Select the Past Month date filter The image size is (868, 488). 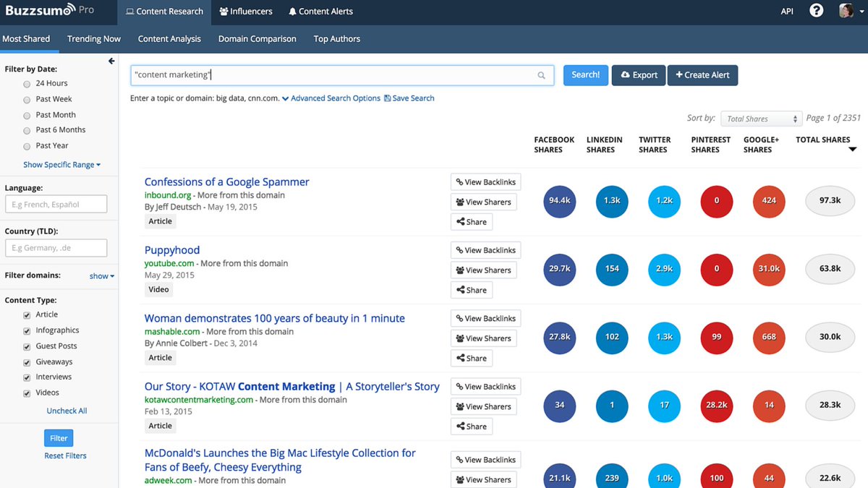27,114
